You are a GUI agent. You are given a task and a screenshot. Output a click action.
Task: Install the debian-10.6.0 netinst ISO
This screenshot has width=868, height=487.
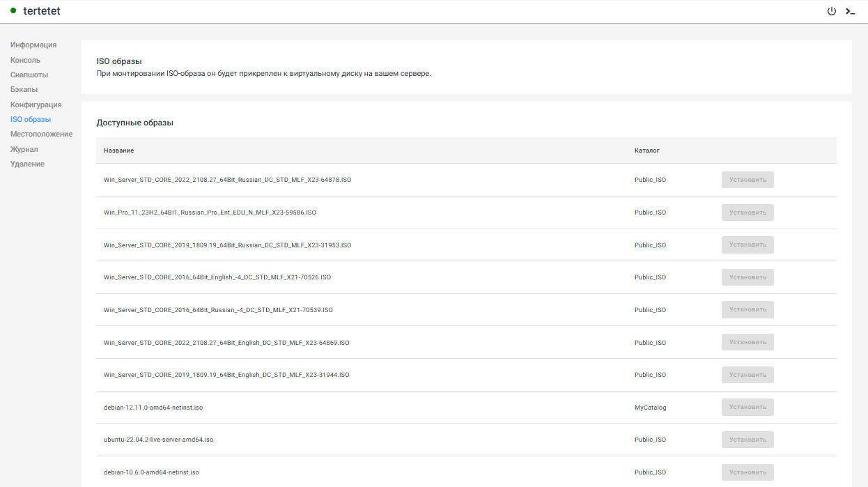coord(747,472)
